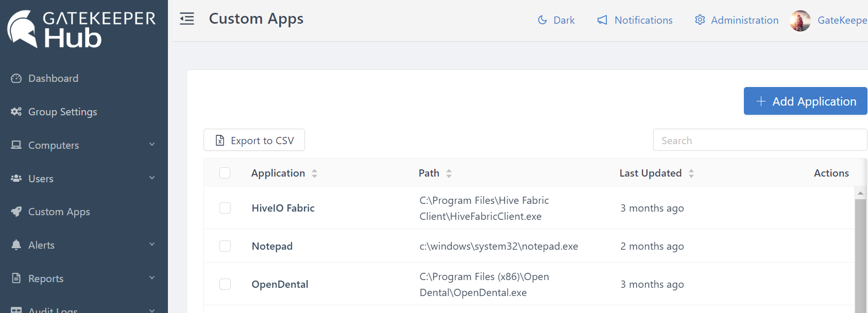Click into the Search field
The height and width of the screenshot is (313, 868).
(x=760, y=140)
